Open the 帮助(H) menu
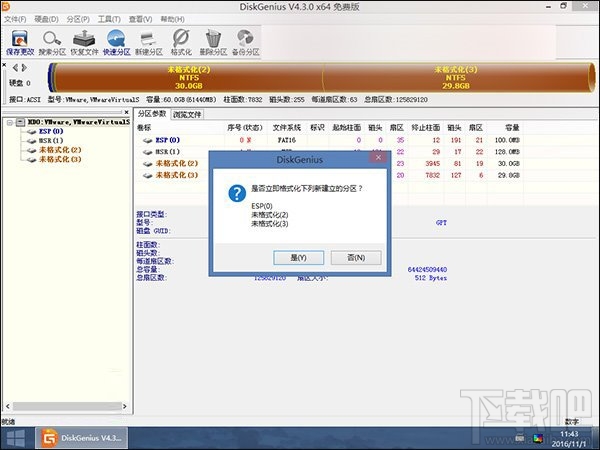600x450 pixels. pyautogui.click(x=172, y=19)
